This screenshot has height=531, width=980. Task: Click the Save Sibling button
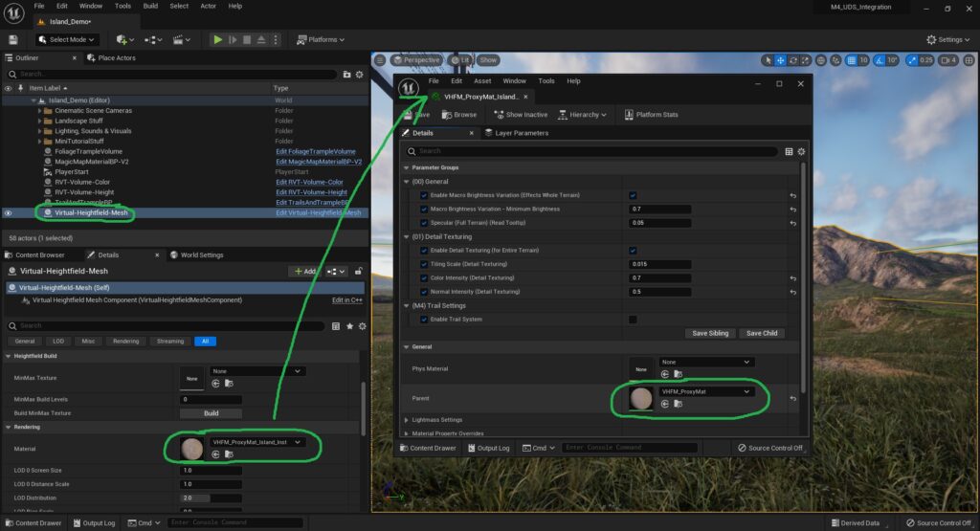(710, 334)
